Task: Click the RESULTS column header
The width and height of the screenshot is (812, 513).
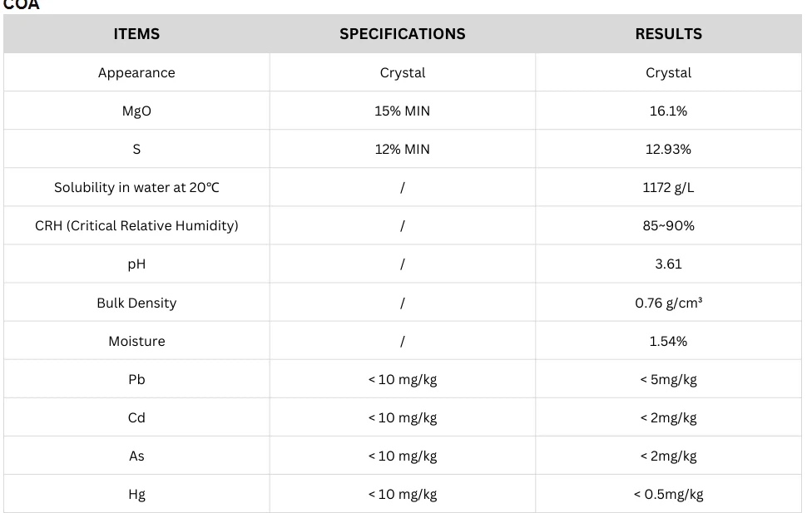Action: 668,34
